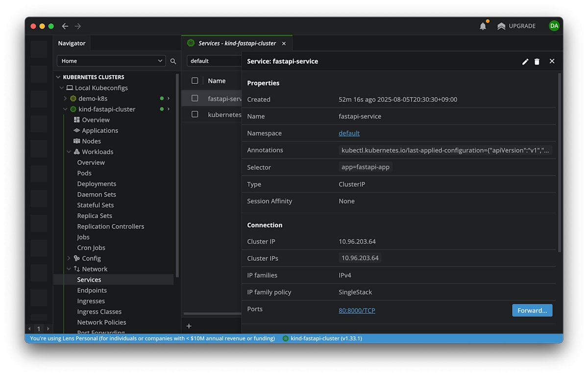Open Deployments in Workloads
Viewport: 588px width, 376px height.
(x=97, y=184)
